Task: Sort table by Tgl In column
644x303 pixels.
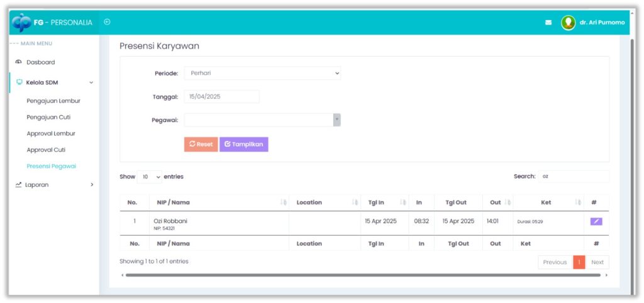Action: tap(402, 202)
